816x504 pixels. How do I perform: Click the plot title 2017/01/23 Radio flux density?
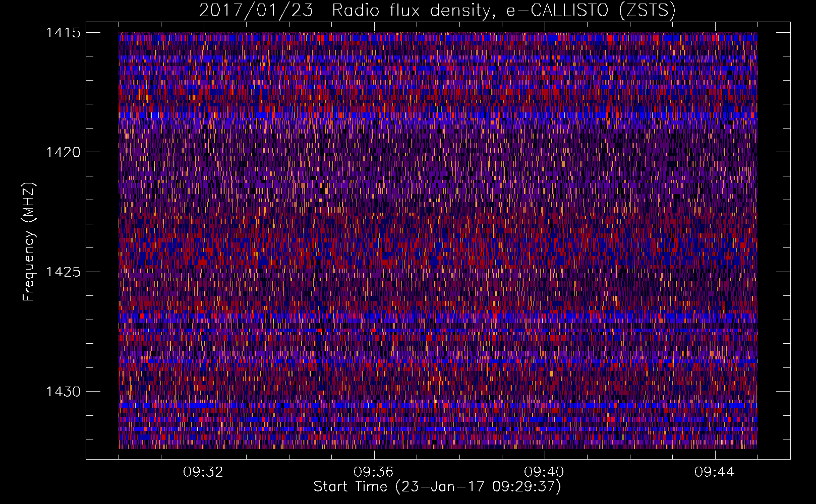click(x=437, y=11)
